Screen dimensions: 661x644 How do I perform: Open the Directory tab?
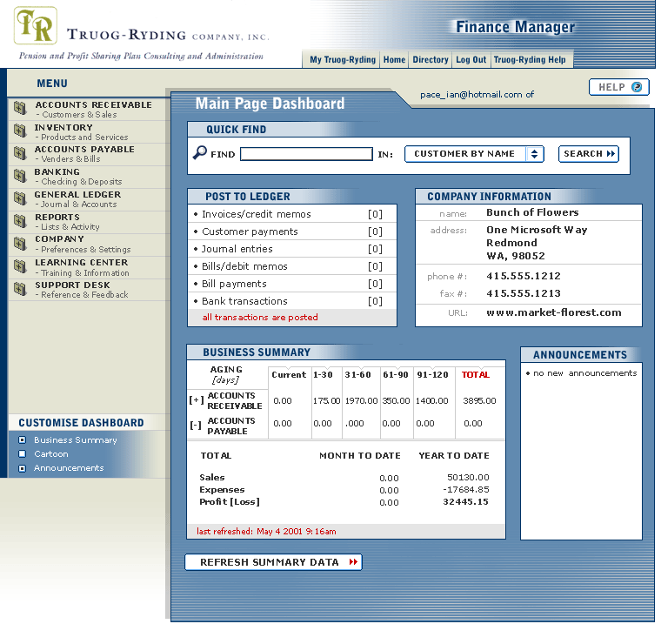point(431,60)
